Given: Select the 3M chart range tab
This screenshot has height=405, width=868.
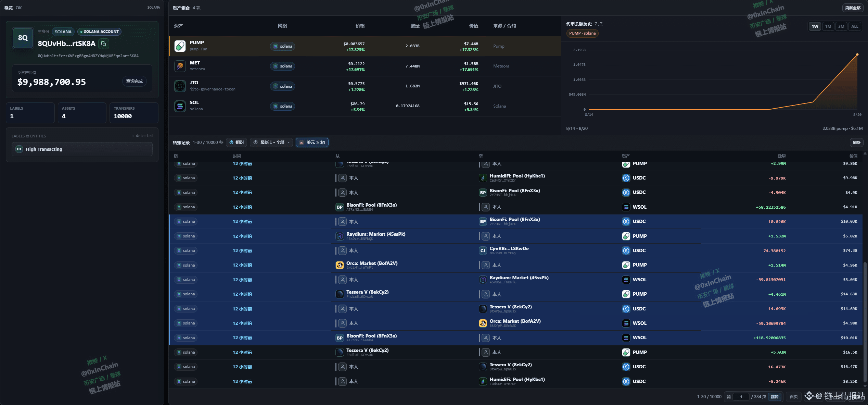Looking at the screenshot, I should click(x=841, y=26).
